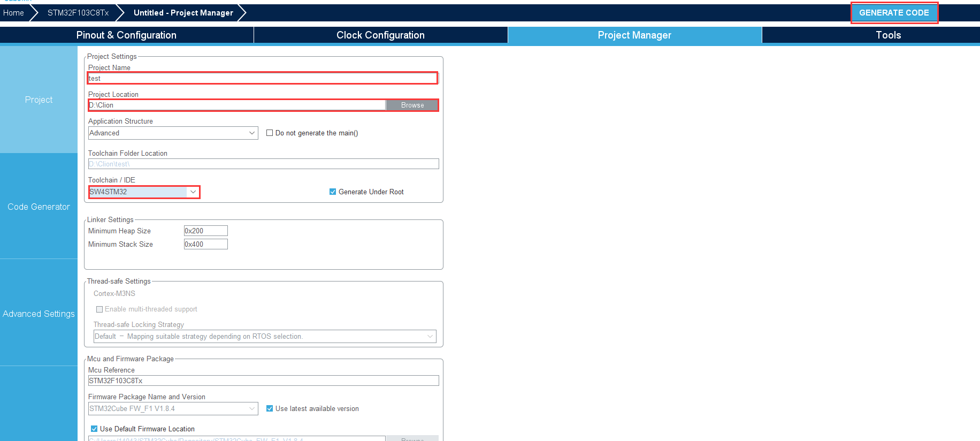Click the Cortex-M3NS label
The image size is (980, 441).
tap(114, 293)
